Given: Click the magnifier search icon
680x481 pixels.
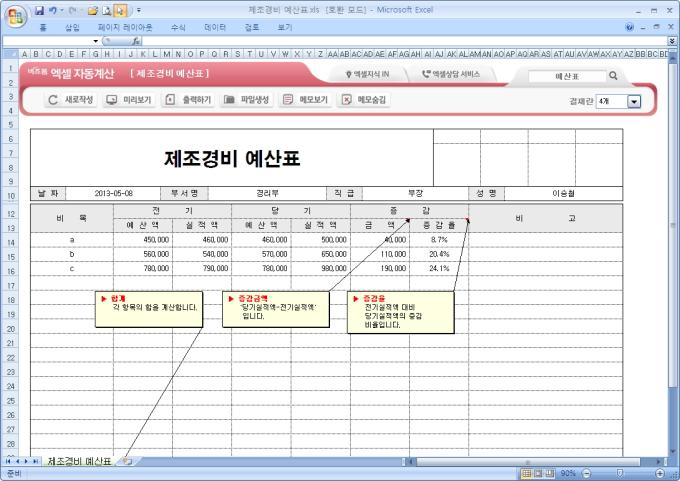Looking at the screenshot, I should coord(613,75).
